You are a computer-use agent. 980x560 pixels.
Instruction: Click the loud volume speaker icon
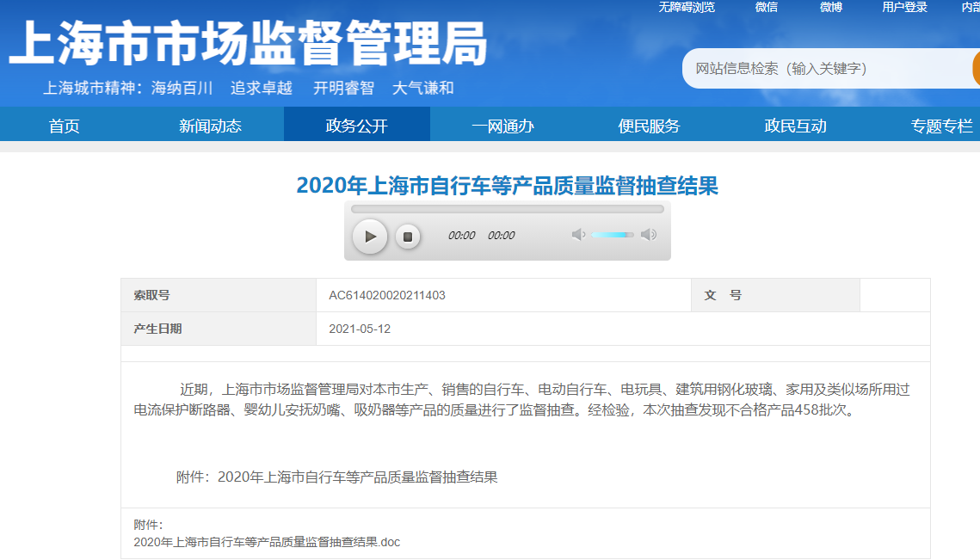[649, 234]
